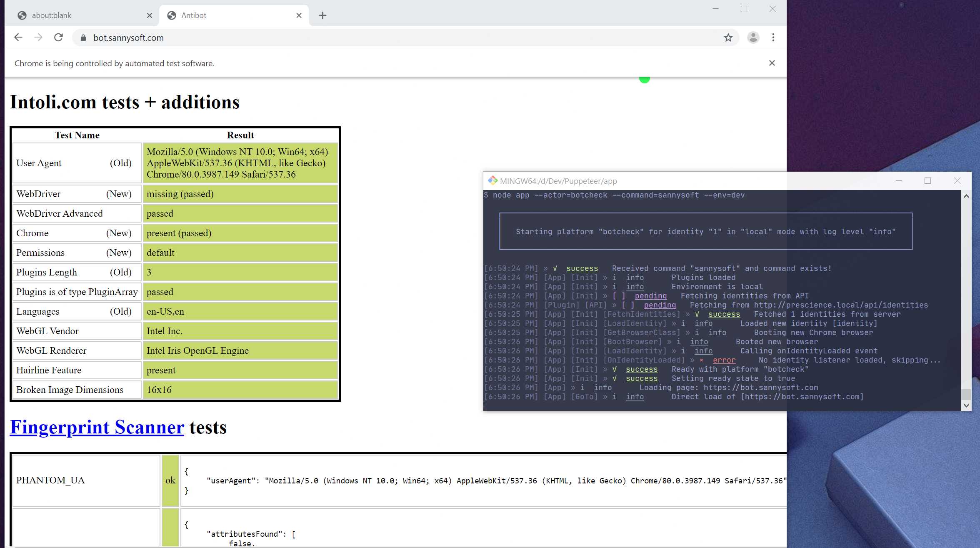The width and height of the screenshot is (980, 548).
Task: Bookmark this page with the star icon
Action: [728, 38]
